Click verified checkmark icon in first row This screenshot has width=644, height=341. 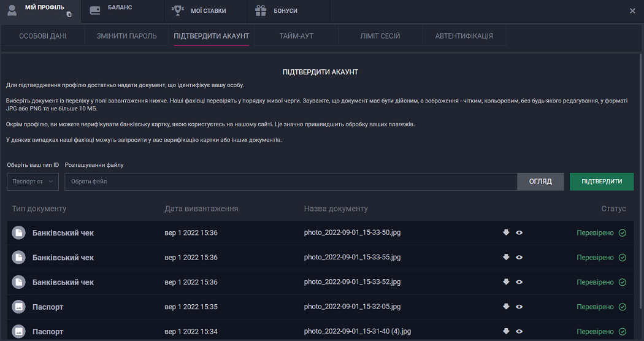[x=623, y=233]
